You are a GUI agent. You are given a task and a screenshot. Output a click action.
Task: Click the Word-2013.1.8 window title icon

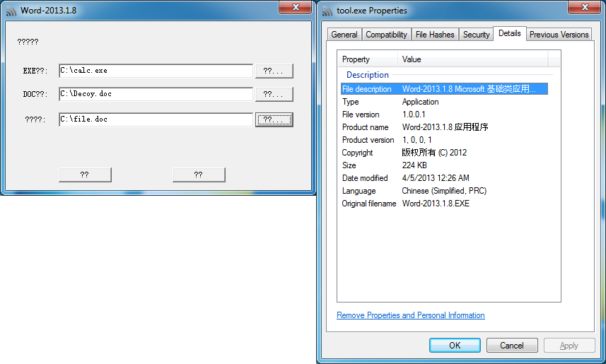pyautogui.click(x=11, y=11)
